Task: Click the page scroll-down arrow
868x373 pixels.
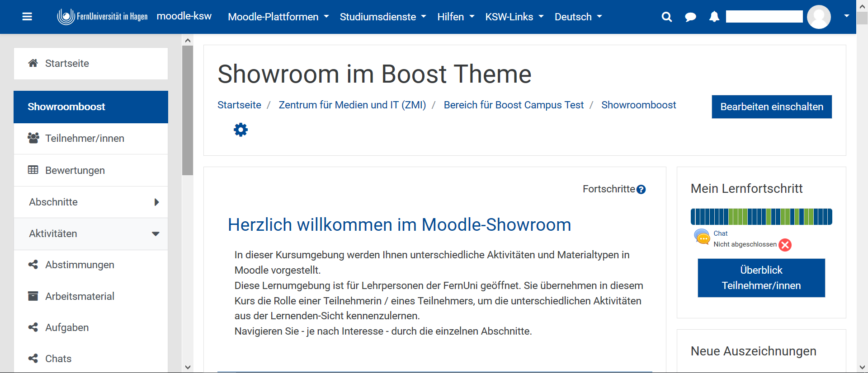Action: point(862,367)
